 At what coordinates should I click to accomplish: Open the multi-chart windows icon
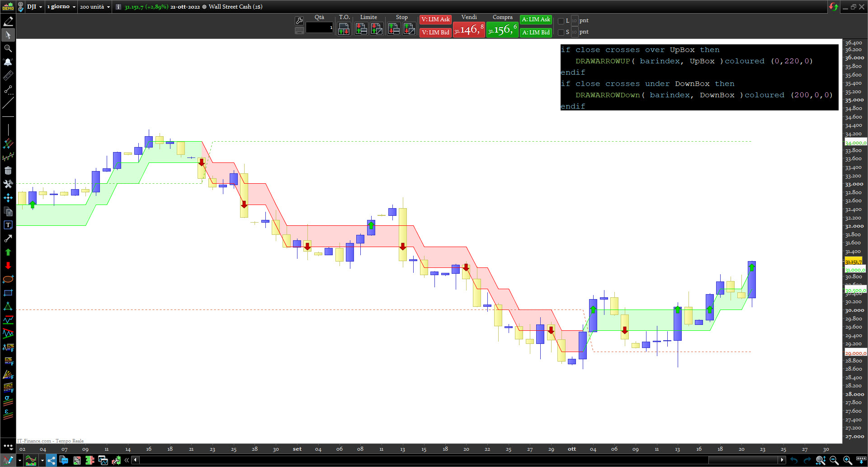pos(103,460)
